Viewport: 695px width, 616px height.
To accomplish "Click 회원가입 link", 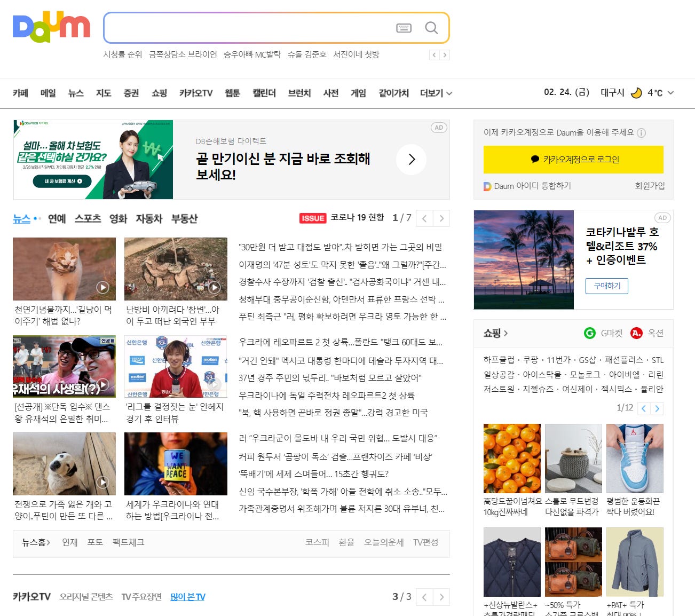I will (650, 186).
